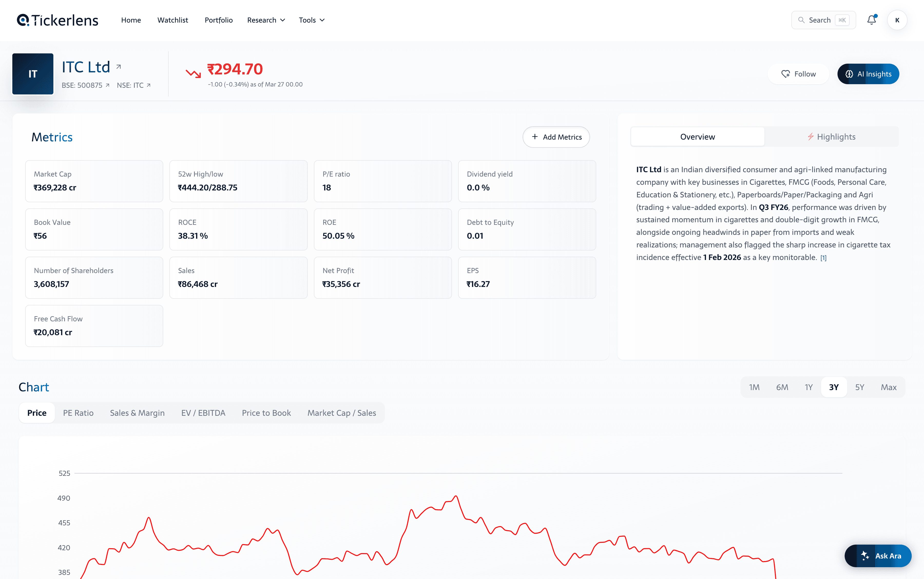Expand the Research dropdown menu
This screenshot has width=924, height=579.
point(266,20)
